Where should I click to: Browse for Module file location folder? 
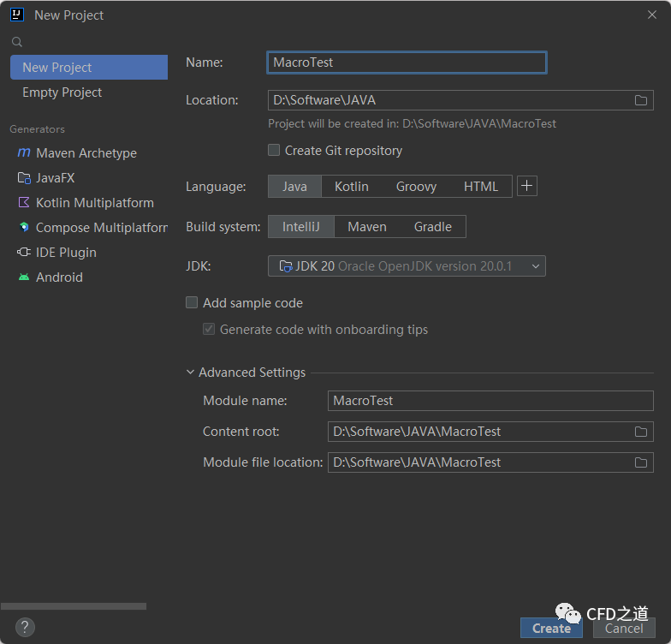640,462
